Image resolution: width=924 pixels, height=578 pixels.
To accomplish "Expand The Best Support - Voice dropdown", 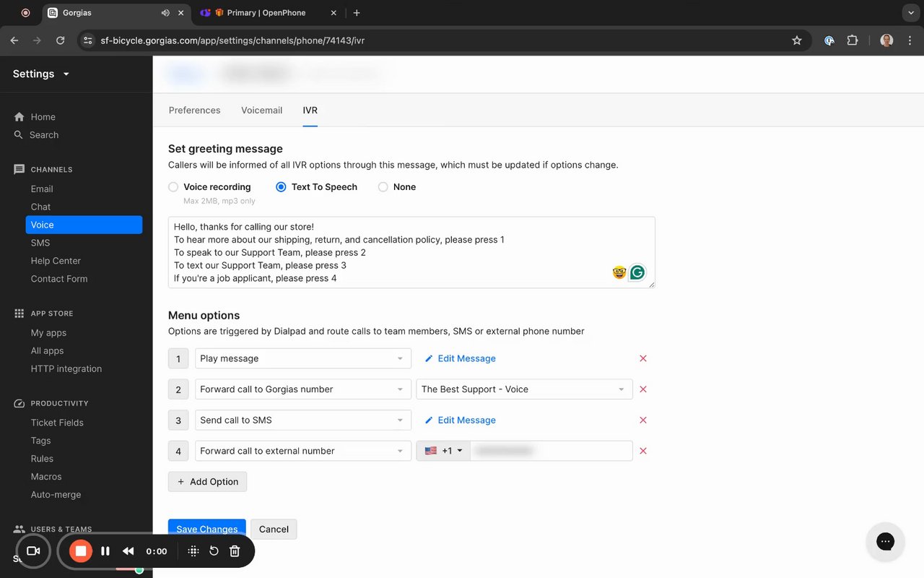I will 524,389.
